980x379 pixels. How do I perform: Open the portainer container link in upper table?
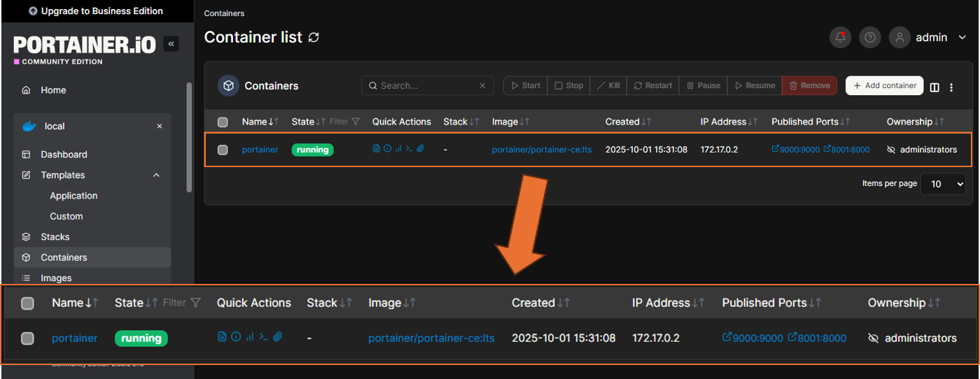tap(260, 150)
